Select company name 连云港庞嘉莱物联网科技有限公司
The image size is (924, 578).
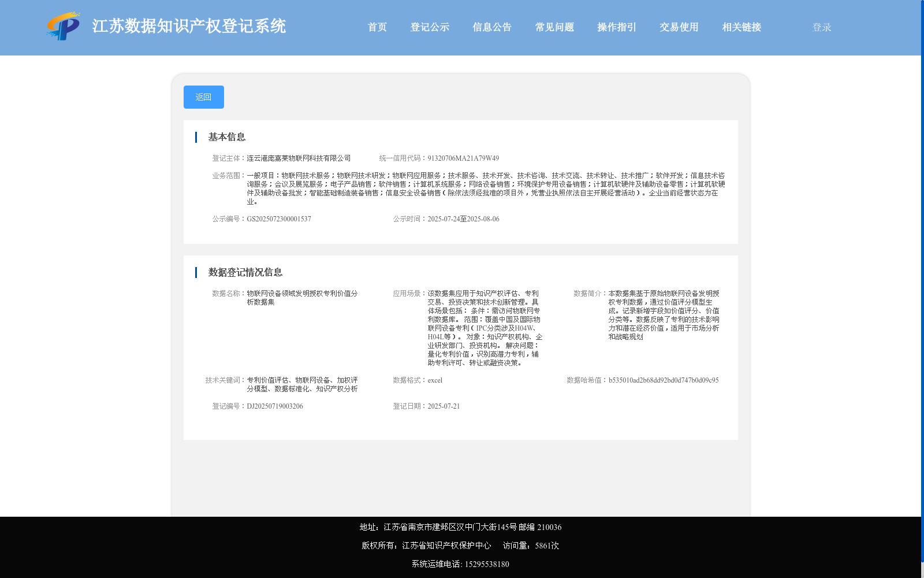[x=299, y=158]
